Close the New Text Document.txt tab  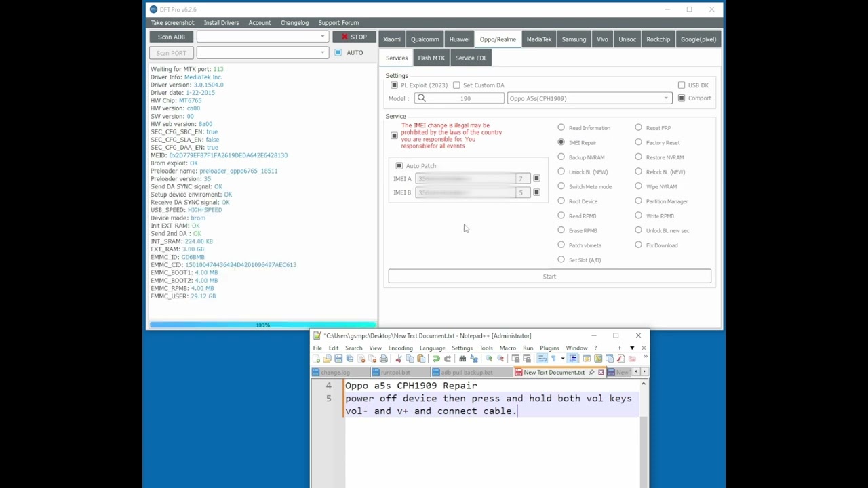(601, 372)
